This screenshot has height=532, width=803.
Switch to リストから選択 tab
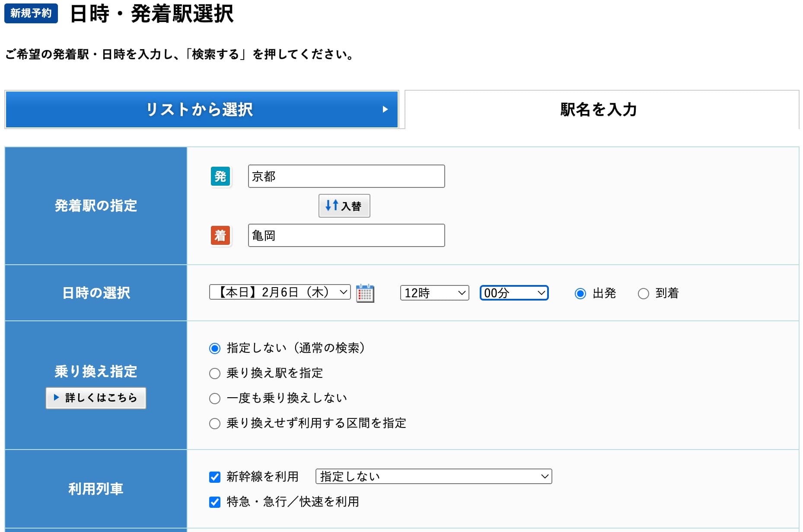tap(202, 109)
